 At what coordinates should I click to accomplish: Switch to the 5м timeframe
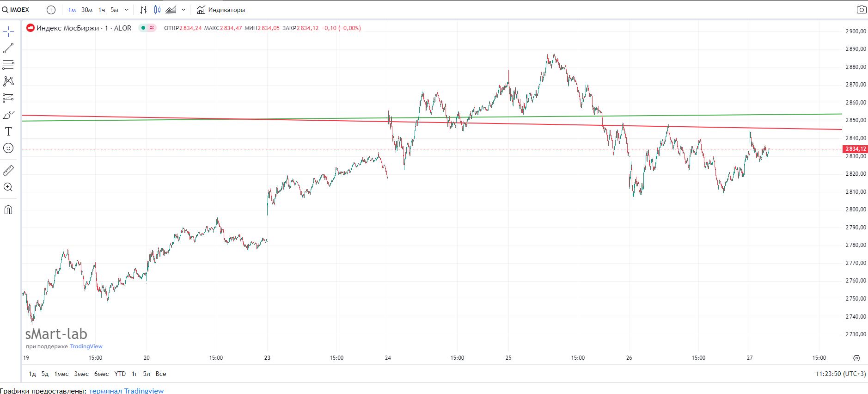pyautogui.click(x=114, y=10)
